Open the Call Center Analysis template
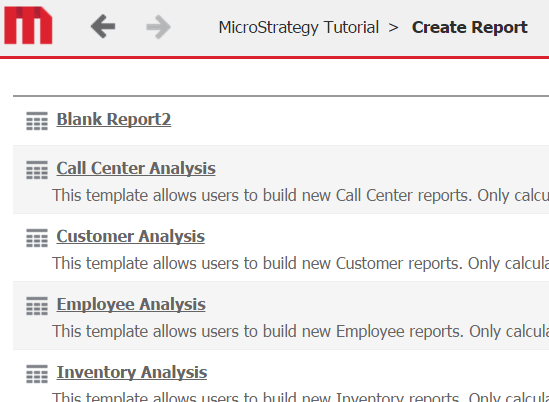This screenshot has height=402, width=549. coord(136,168)
